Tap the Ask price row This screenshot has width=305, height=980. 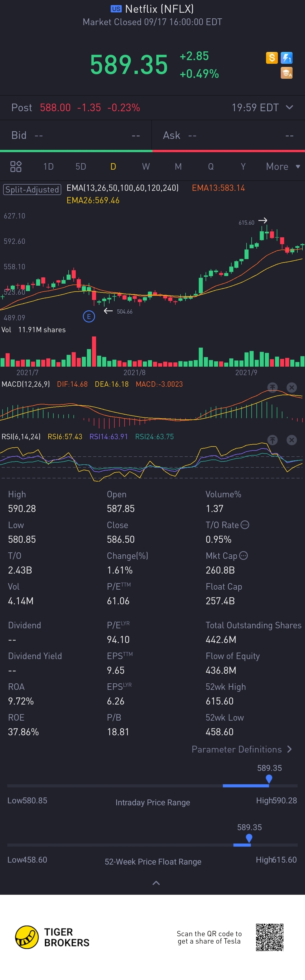point(228,135)
